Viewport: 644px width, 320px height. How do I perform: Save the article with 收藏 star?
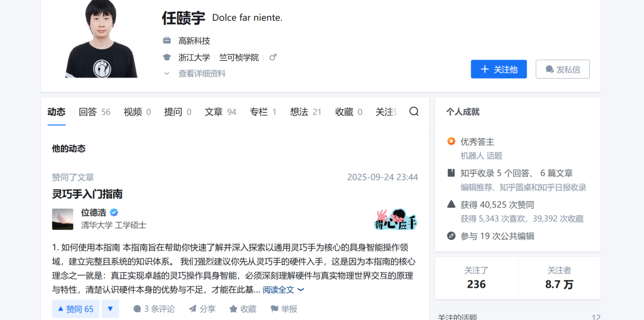point(243,309)
